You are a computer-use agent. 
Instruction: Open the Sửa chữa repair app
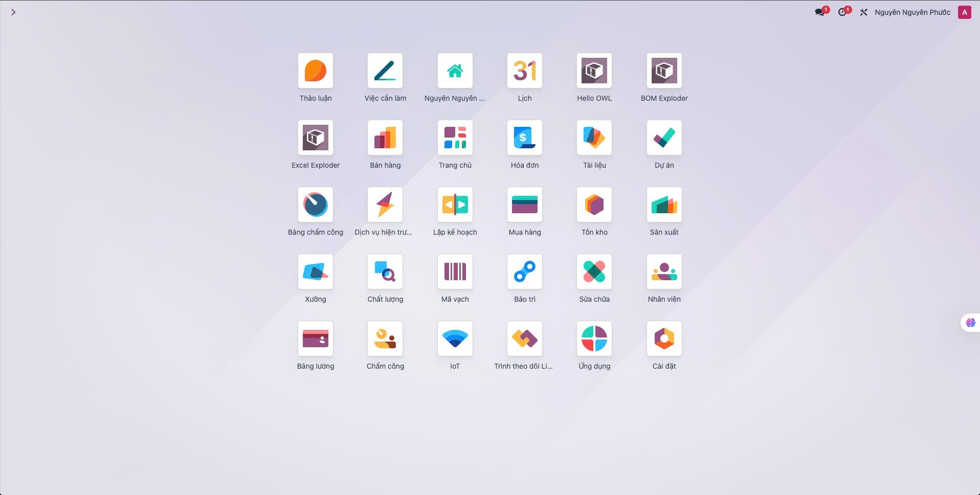click(x=594, y=272)
